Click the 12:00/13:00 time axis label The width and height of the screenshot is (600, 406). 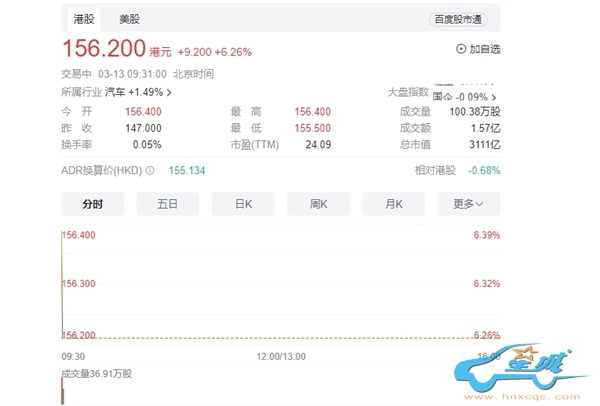coord(281,357)
